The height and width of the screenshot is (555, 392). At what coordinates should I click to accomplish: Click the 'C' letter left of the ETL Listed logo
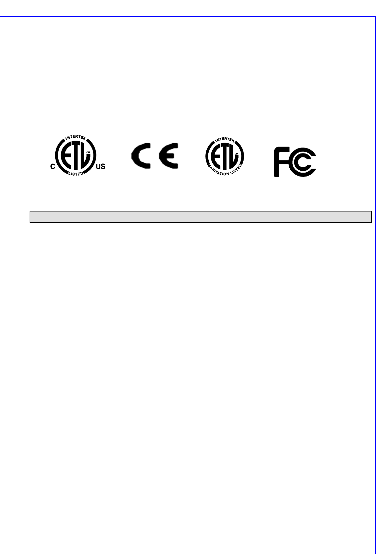52,167
